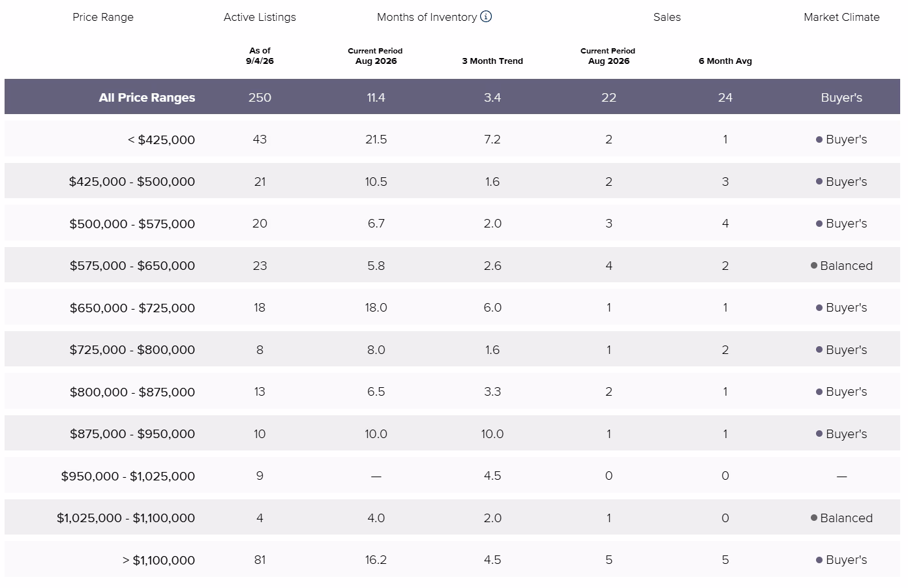Click the Buyer's dot in $650,000 - $725,000 row
The height and width of the screenshot is (588, 908).
pos(819,308)
